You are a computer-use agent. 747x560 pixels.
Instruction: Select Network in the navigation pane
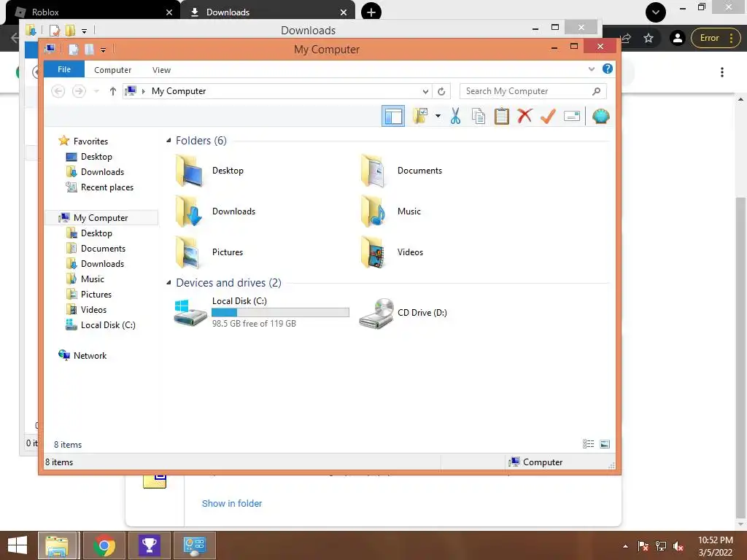82,355
